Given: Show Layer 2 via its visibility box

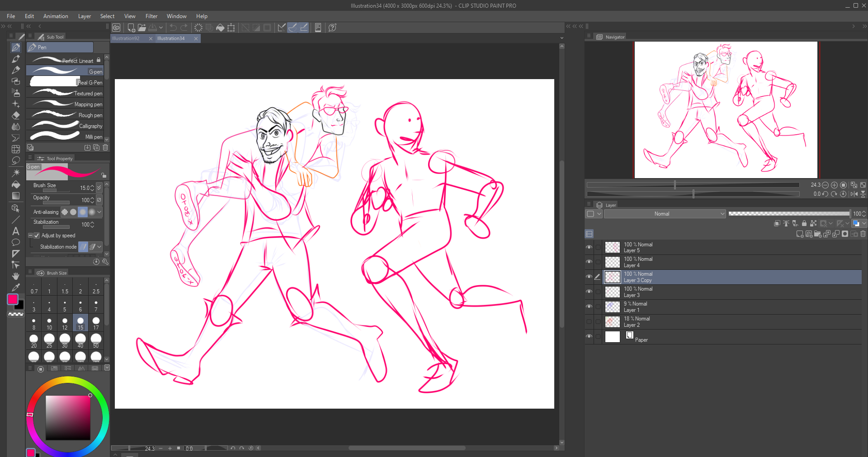Looking at the screenshot, I should 589,322.
